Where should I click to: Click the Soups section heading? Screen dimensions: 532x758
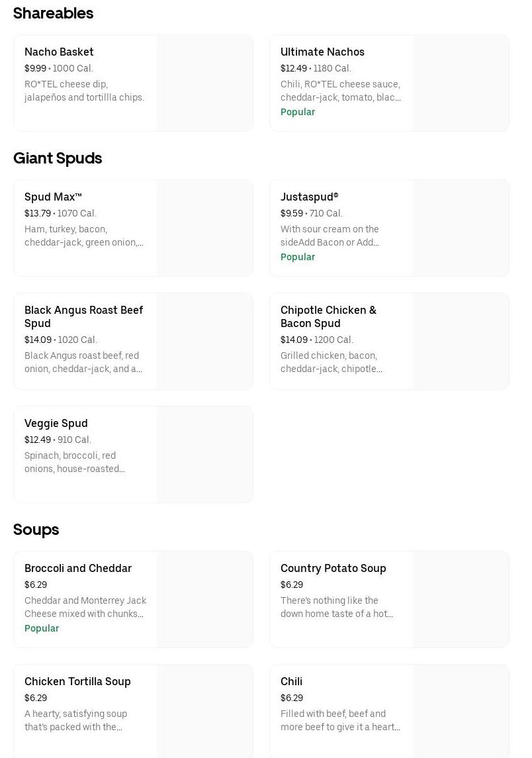36,530
